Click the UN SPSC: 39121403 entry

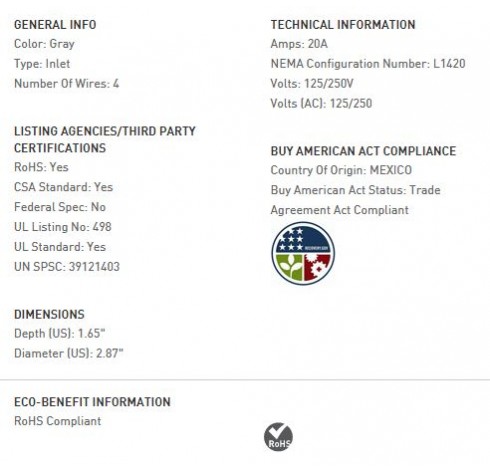(67, 267)
